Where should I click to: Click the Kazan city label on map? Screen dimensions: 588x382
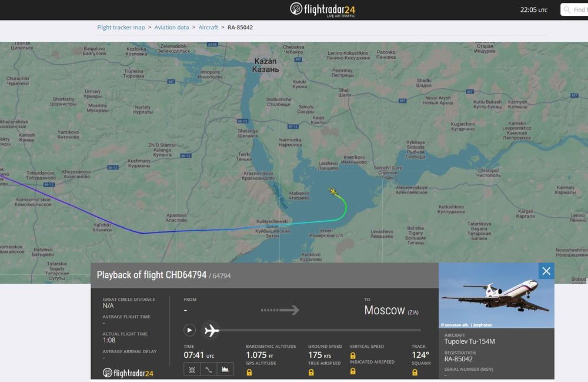pos(266,65)
